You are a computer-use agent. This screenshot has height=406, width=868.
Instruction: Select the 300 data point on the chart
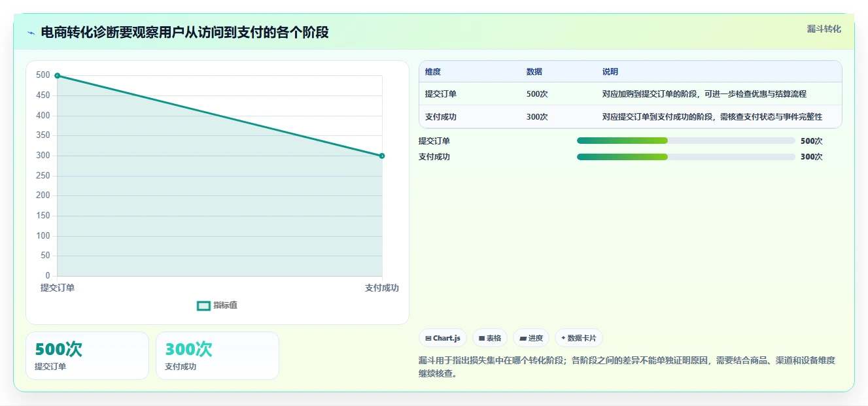(382, 156)
